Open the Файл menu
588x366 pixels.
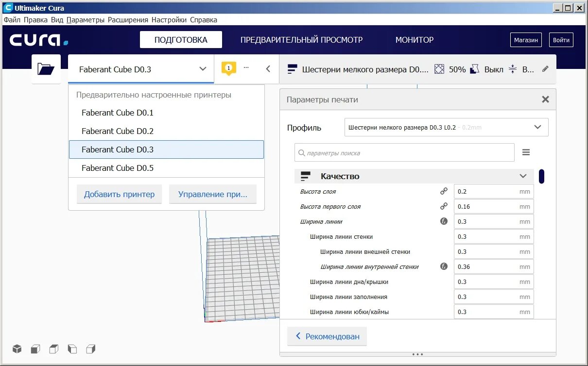coord(12,20)
